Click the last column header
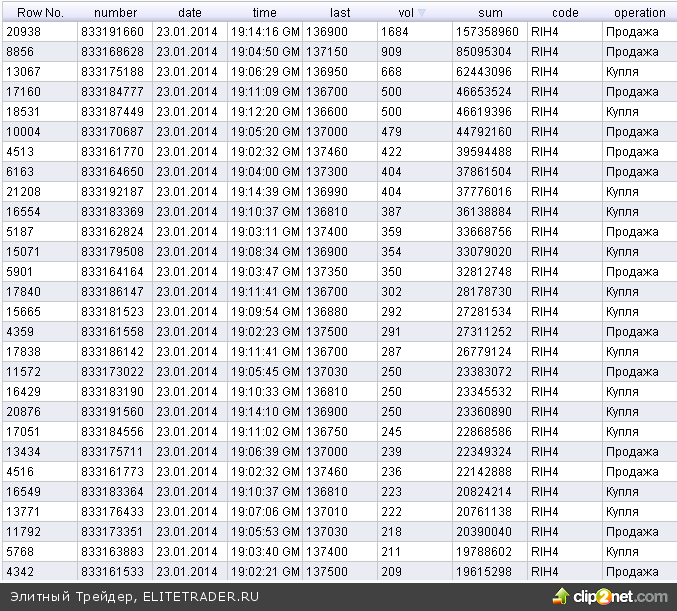677x611 pixels. 340,13
